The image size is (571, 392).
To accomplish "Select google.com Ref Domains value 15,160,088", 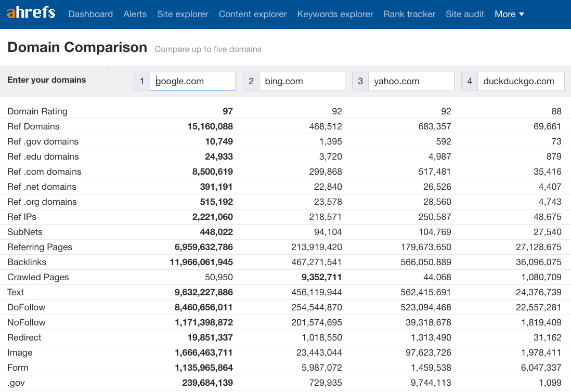I will [x=210, y=126].
